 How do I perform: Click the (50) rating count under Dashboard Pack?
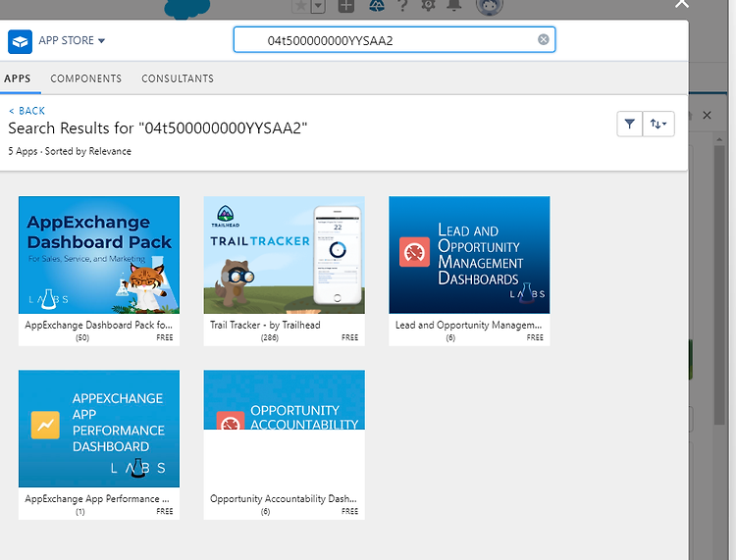(x=82, y=337)
